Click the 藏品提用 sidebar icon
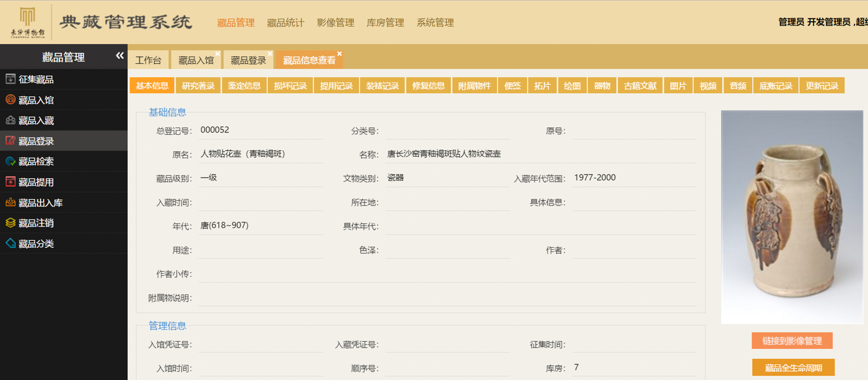The width and height of the screenshot is (868, 380). pyautogui.click(x=10, y=182)
